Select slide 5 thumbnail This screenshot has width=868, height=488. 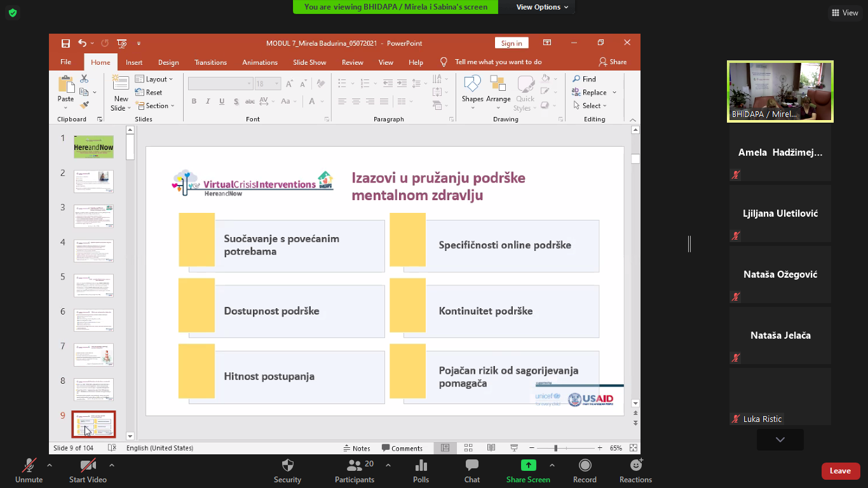coord(93,285)
